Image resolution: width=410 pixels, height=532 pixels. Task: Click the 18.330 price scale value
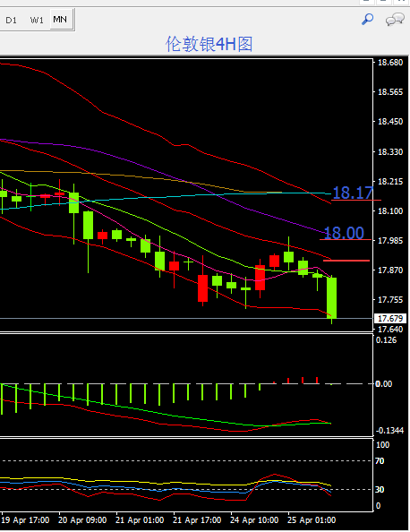pyautogui.click(x=390, y=151)
